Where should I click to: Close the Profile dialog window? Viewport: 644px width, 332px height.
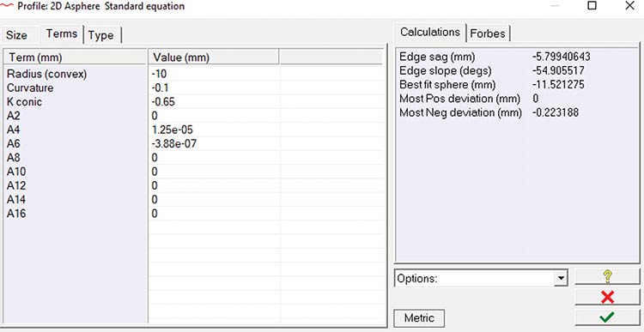[x=629, y=6]
